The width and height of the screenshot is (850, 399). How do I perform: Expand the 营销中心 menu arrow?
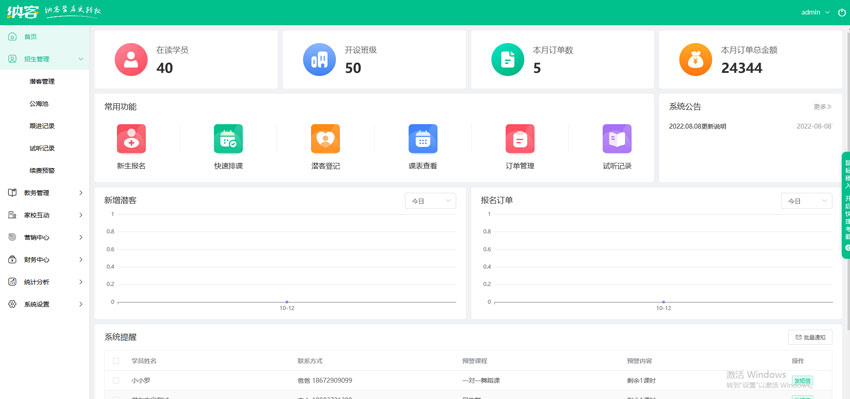[81, 237]
